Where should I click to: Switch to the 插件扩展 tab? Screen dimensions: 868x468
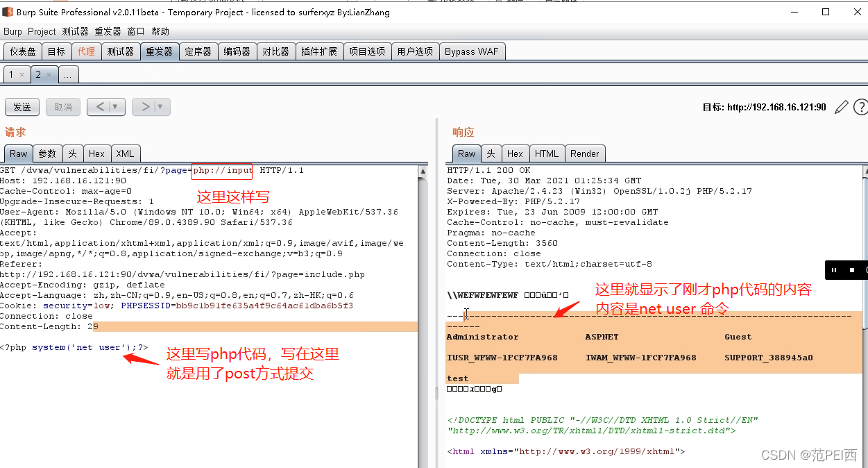click(x=319, y=51)
